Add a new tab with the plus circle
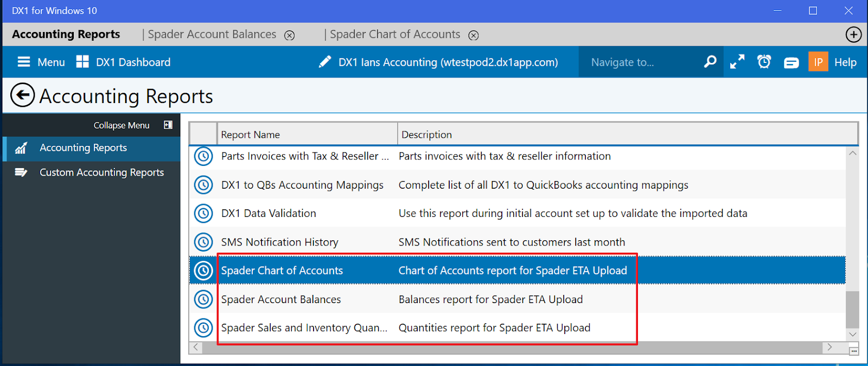This screenshot has height=366, width=868. 854,35
